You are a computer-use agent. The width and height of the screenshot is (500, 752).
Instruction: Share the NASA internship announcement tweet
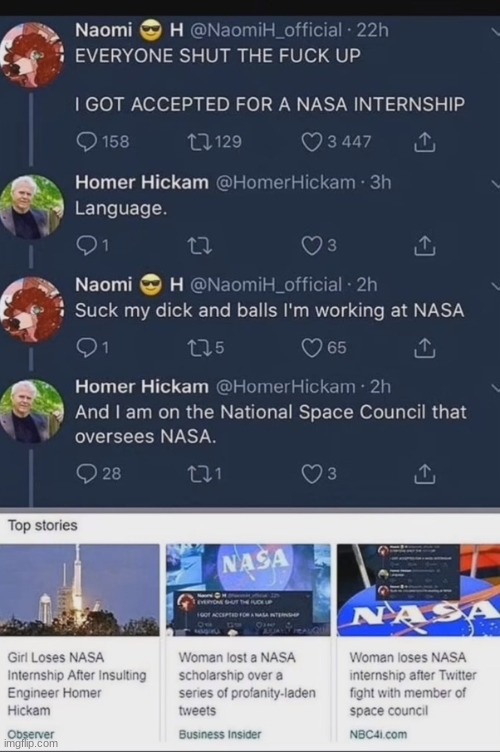pyautogui.click(x=424, y=141)
